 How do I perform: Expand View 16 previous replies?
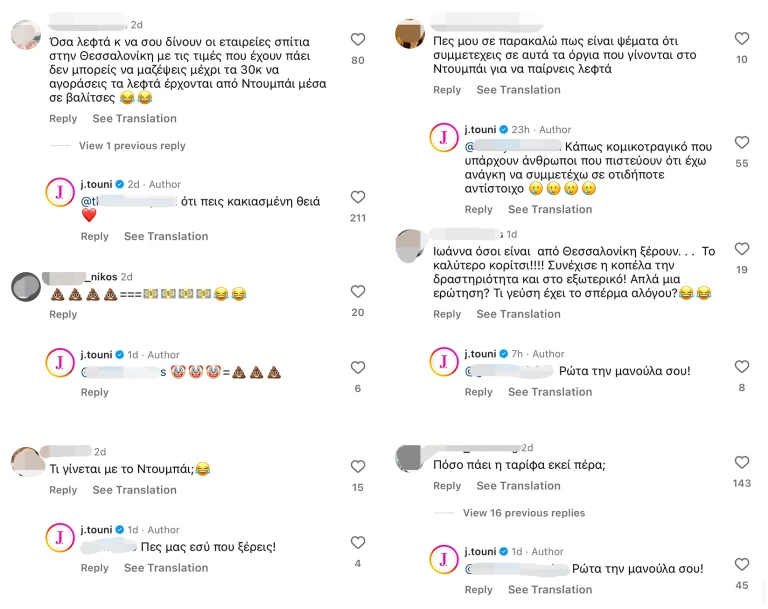[523, 513]
